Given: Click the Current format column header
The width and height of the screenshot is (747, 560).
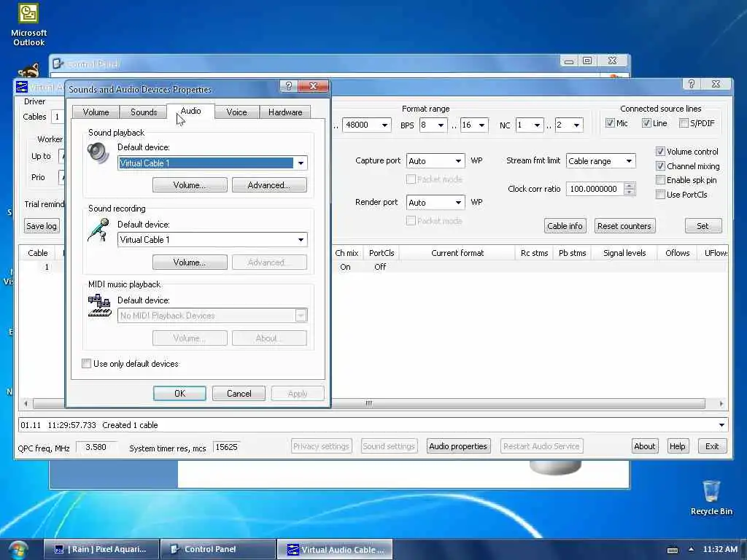Looking at the screenshot, I should pyautogui.click(x=457, y=253).
